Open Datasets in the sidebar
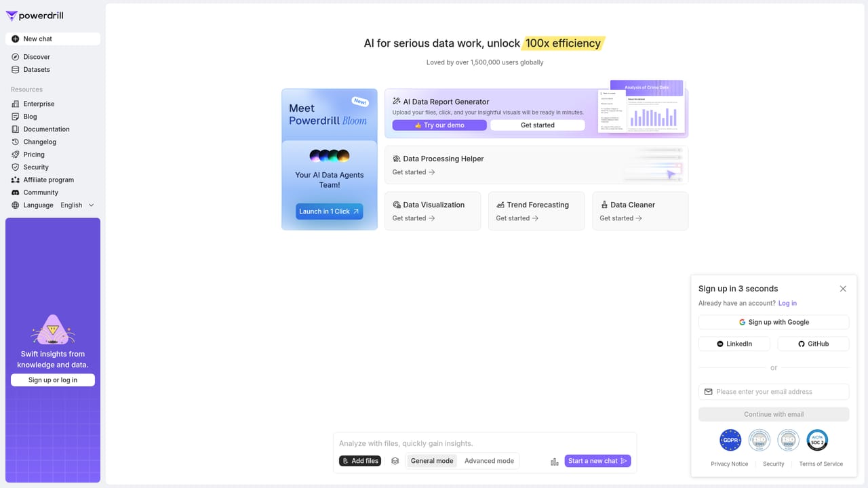The width and height of the screenshot is (868, 488). pyautogui.click(x=53, y=70)
